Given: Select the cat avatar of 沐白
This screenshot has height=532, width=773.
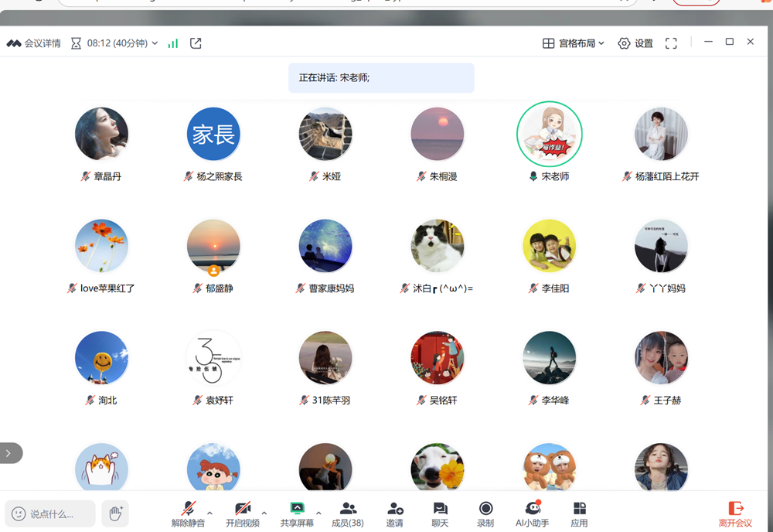Looking at the screenshot, I should [x=438, y=246].
